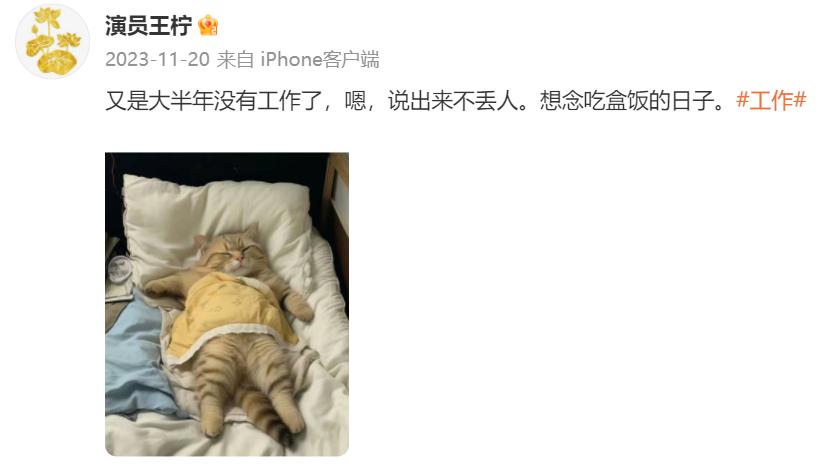This screenshot has height=467, width=822.
Task: Click the yellow blanket covering the cat
Action: 228,314
